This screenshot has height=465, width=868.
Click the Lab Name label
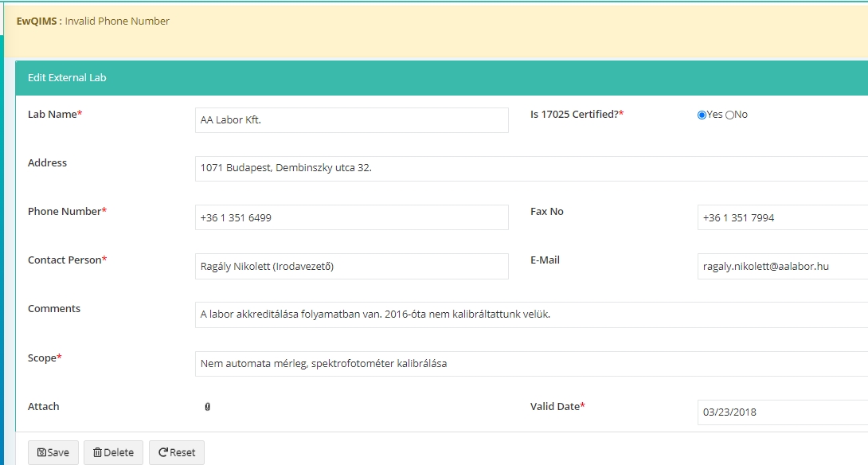55,114
